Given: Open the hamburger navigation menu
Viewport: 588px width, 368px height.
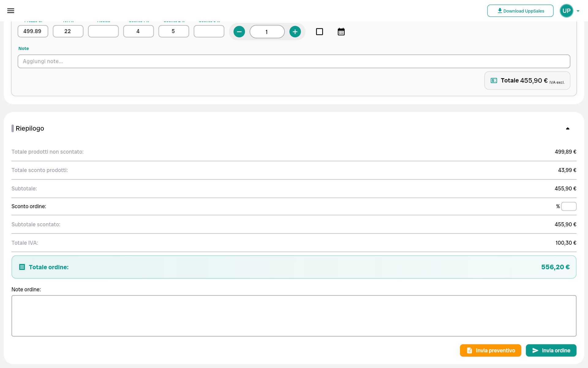Looking at the screenshot, I should click(11, 11).
